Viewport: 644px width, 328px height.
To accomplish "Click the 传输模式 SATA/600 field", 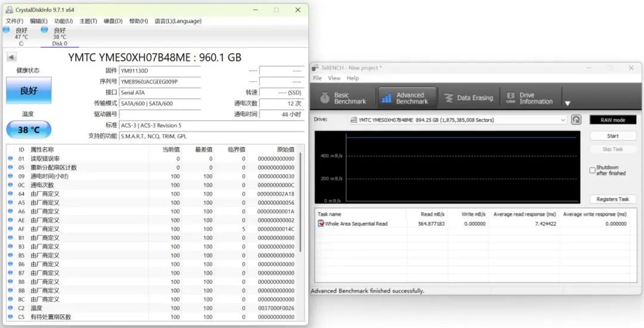I will pos(160,103).
